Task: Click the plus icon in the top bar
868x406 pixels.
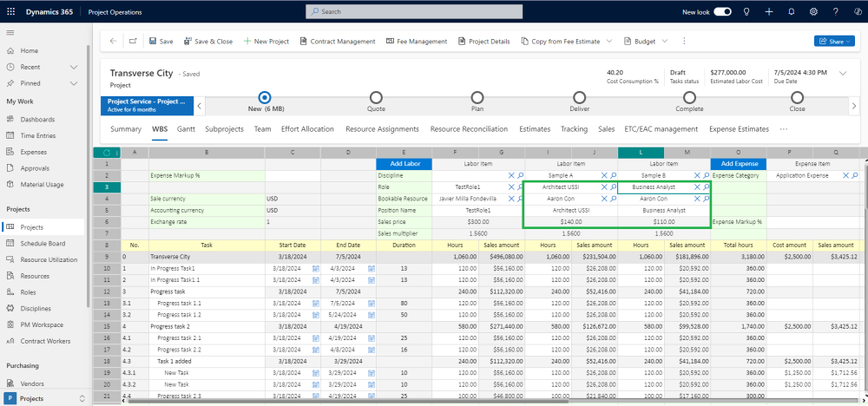Action: 769,12
